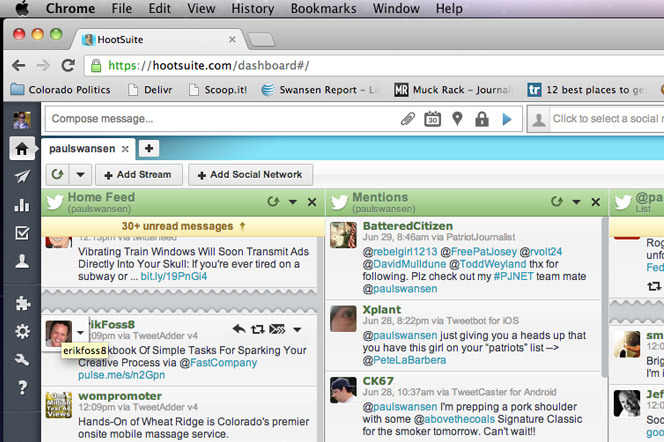664x442 pixels.
Task: Open the social network profile selector
Action: click(x=595, y=119)
